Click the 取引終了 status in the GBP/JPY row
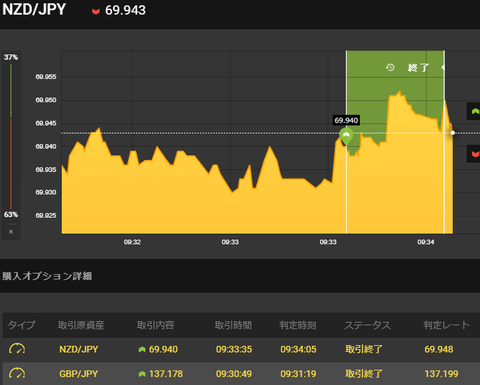Viewport: 480px width, 385px height. point(364,374)
